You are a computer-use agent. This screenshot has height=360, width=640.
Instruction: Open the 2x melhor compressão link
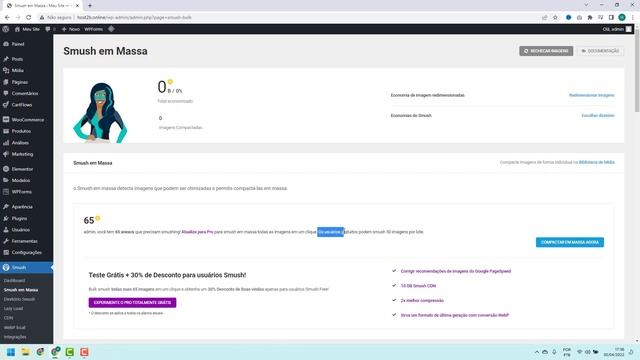tap(422, 300)
